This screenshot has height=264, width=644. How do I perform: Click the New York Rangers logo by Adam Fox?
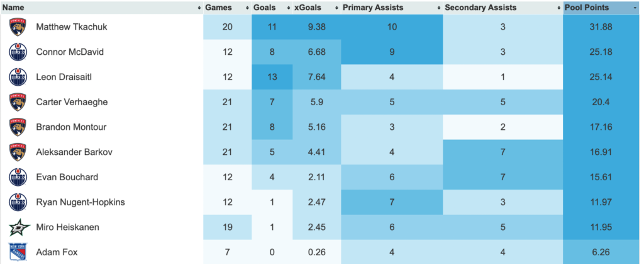point(18,252)
